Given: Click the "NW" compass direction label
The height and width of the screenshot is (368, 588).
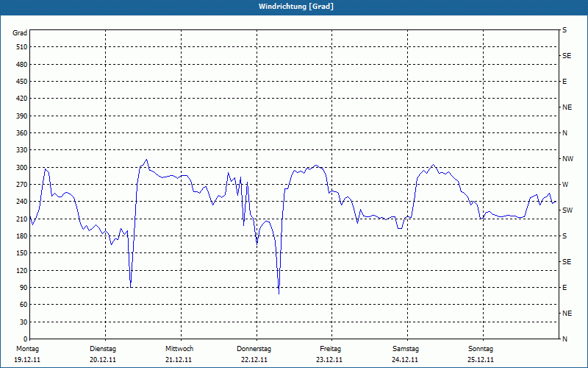Looking at the screenshot, I should [567, 159].
